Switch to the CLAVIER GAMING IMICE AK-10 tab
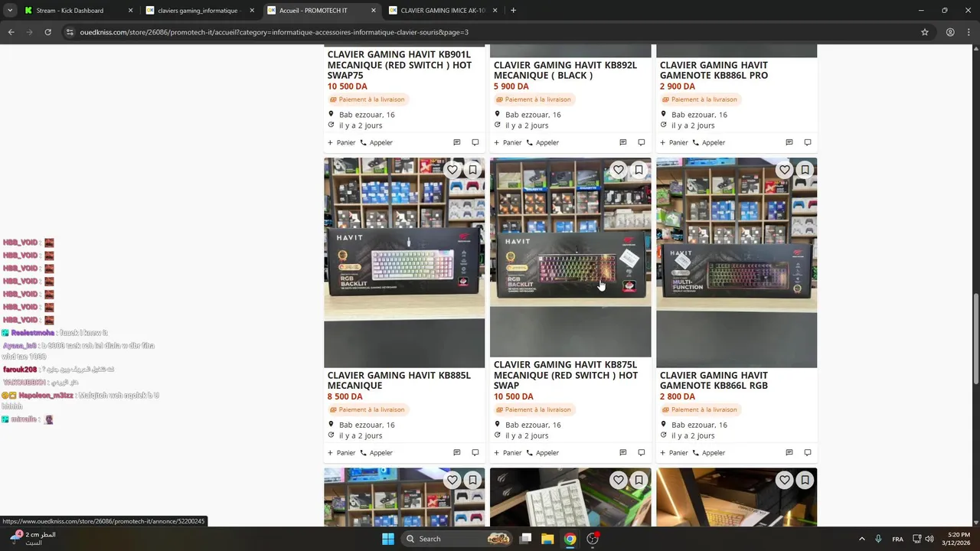Viewport: 980px width, 551px height. (443, 11)
